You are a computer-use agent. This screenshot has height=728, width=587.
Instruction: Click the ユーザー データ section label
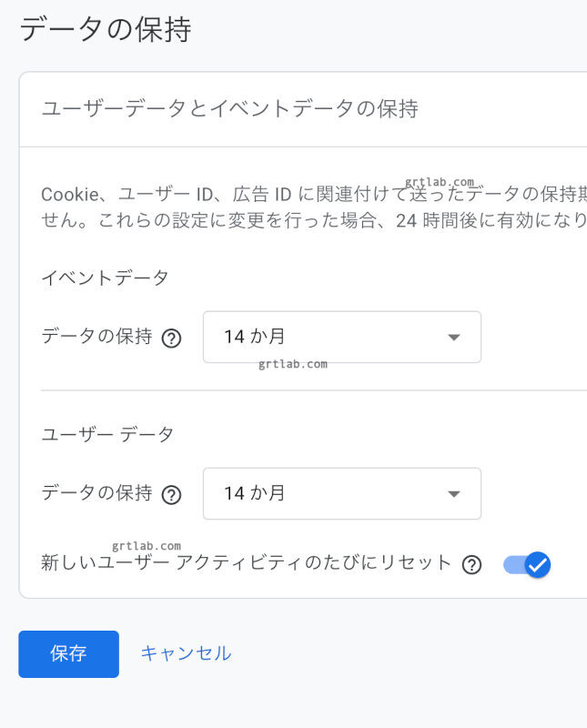107,435
